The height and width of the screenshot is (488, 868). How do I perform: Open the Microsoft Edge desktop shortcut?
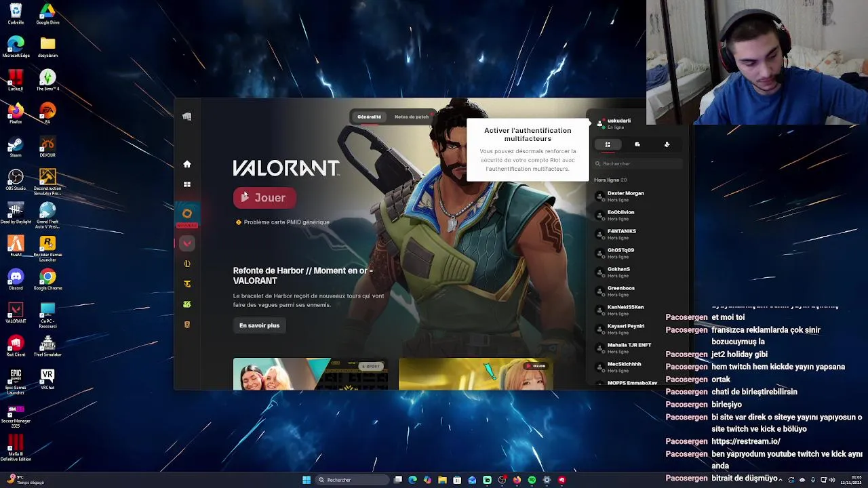[x=16, y=47]
